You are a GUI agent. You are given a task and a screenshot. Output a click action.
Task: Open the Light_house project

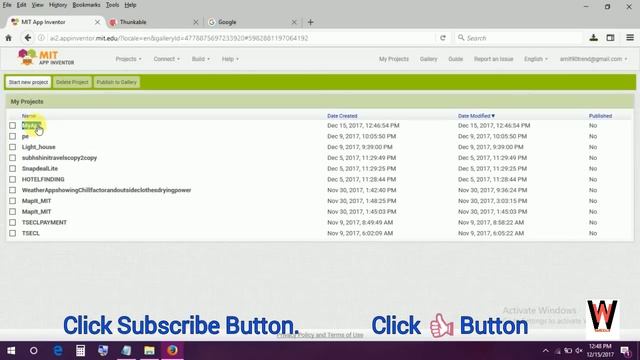tap(38, 147)
